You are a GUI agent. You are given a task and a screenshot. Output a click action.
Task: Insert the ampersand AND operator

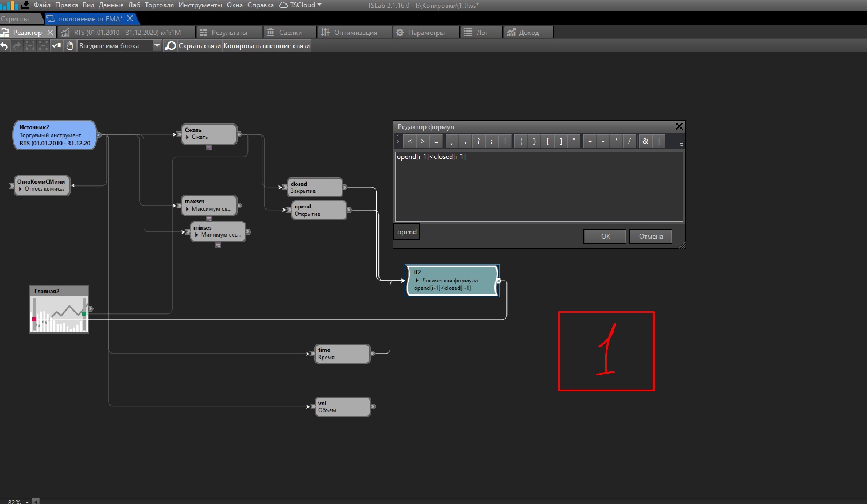click(x=645, y=141)
